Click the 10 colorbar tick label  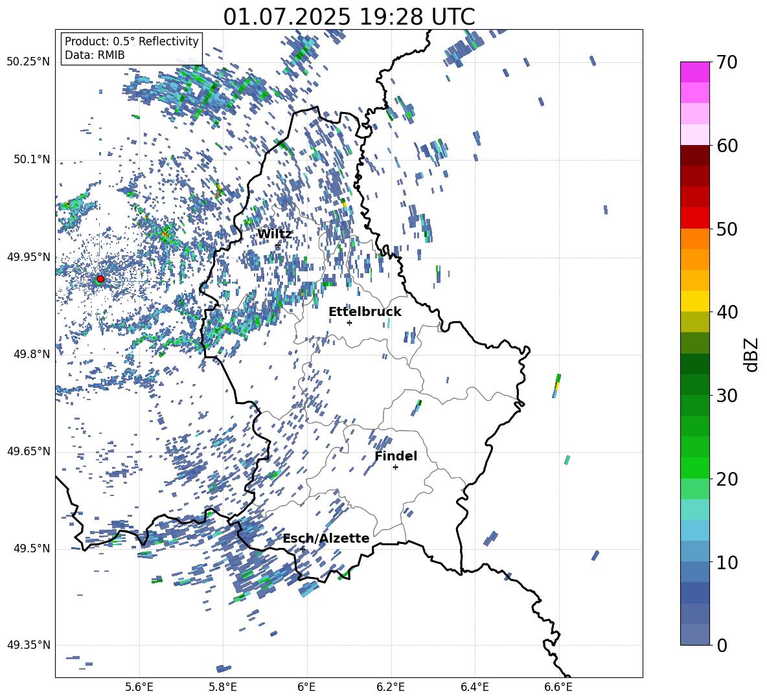point(727,562)
